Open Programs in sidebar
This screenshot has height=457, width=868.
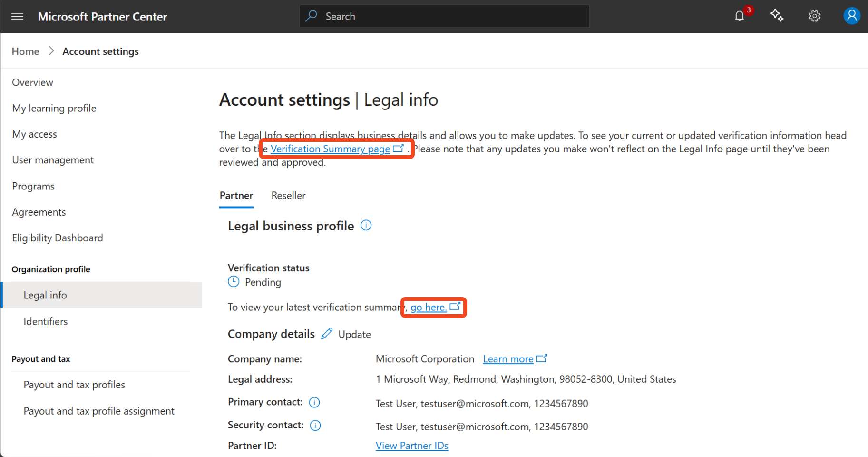coord(33,186)
